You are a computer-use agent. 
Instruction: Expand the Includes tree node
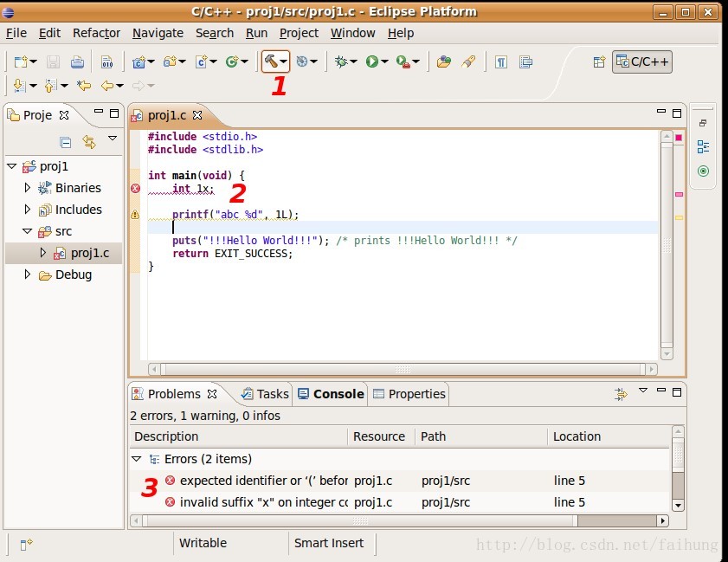click(x=28, y=210)
